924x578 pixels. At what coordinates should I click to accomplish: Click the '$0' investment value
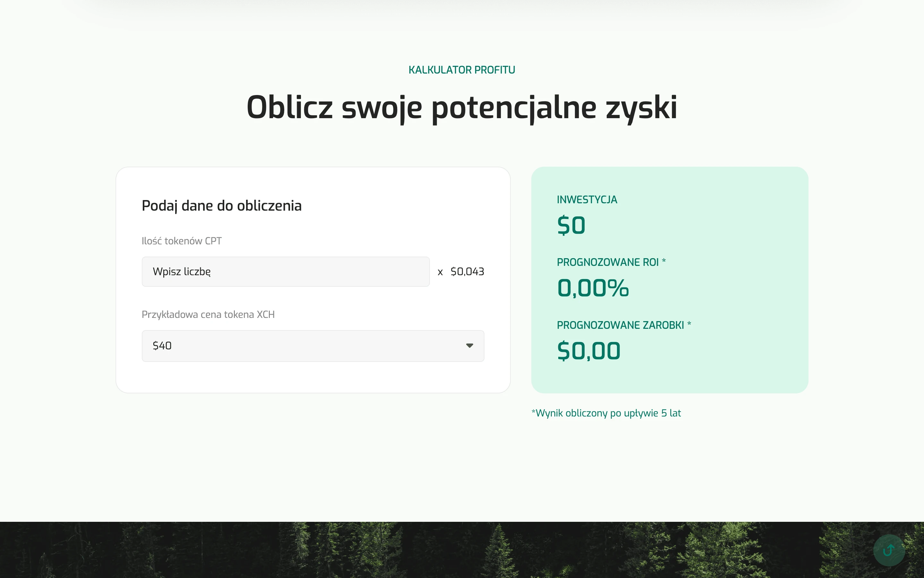571,225
